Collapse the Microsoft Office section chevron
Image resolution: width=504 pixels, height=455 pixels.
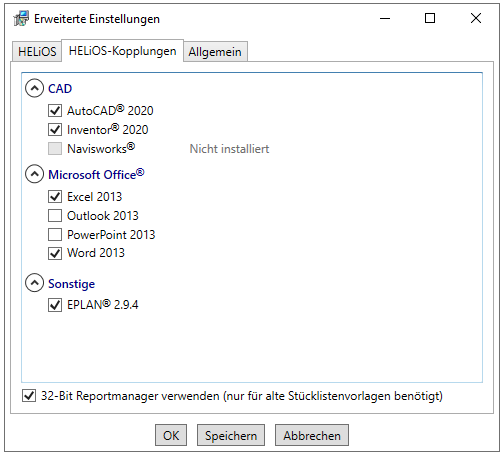point(34,174)
